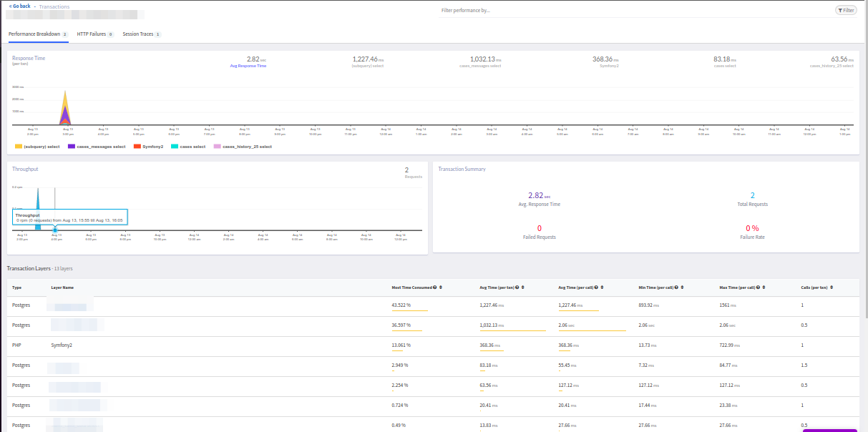Image resolution: width=868 pixels, height=432 pixels.
Task: Open the Transactions breadcrumb link
Action: tap(54, 6)
